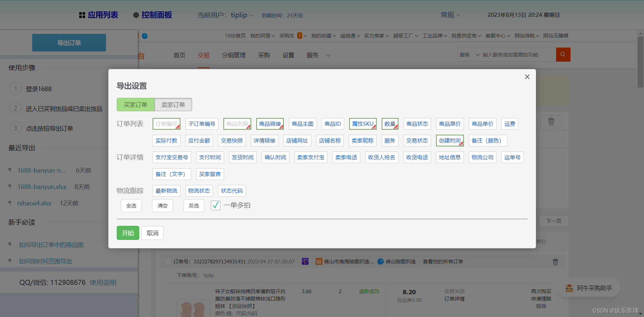Image resolution: width=644 pixels, height=317 pixels.
Task: Click the 佛山骏图织造 seller avatar icon
Action: [x=381, y=261]
